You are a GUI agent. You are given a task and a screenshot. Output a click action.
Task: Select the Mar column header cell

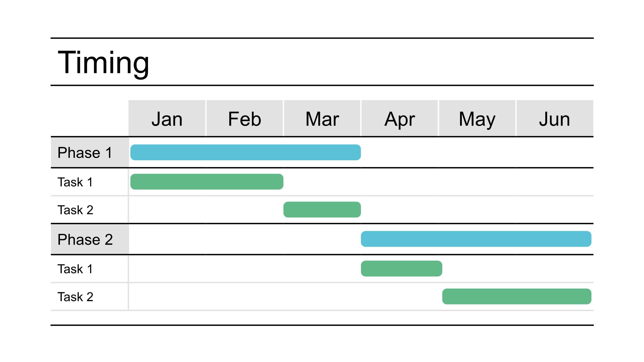(x=322, y=118)
